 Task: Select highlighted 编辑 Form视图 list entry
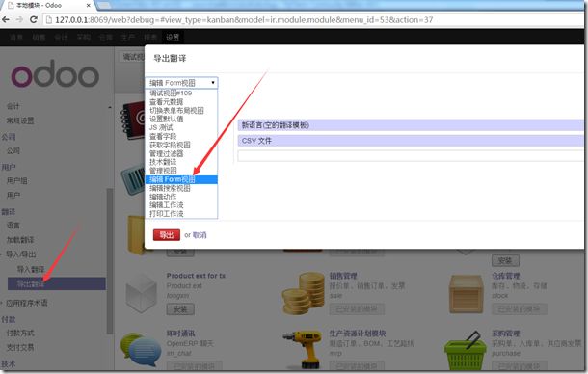(181, 179)
